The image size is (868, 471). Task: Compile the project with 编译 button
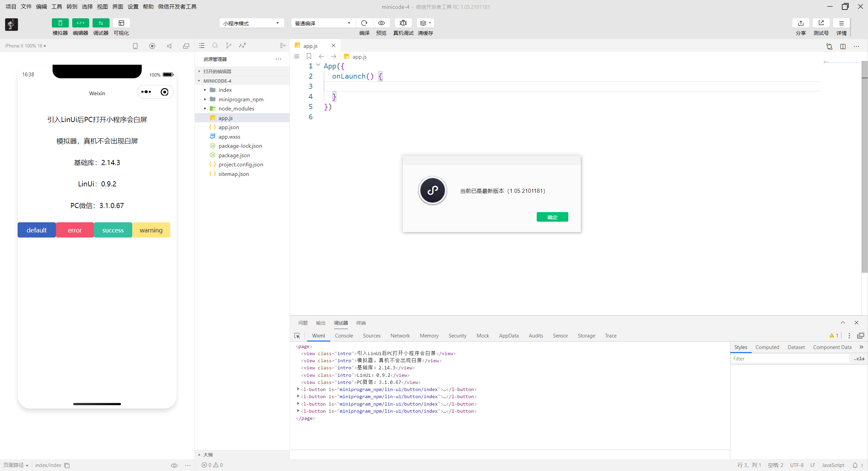click(x=364, y=23)
